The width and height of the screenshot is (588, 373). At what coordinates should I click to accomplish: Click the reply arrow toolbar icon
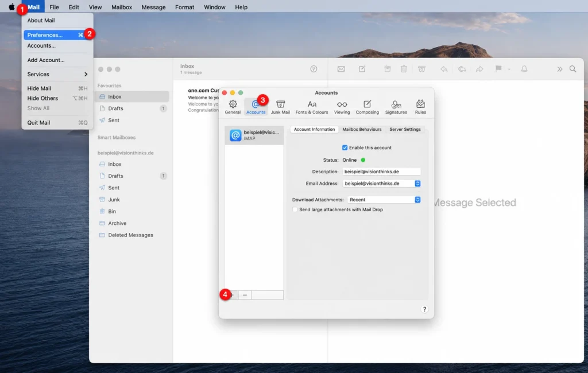click(444, 69)
